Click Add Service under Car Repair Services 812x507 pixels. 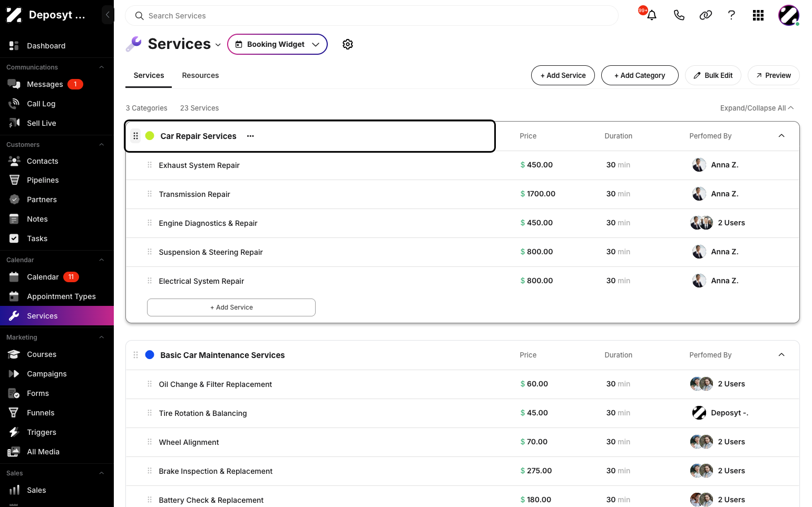click(x=231, y=307)
